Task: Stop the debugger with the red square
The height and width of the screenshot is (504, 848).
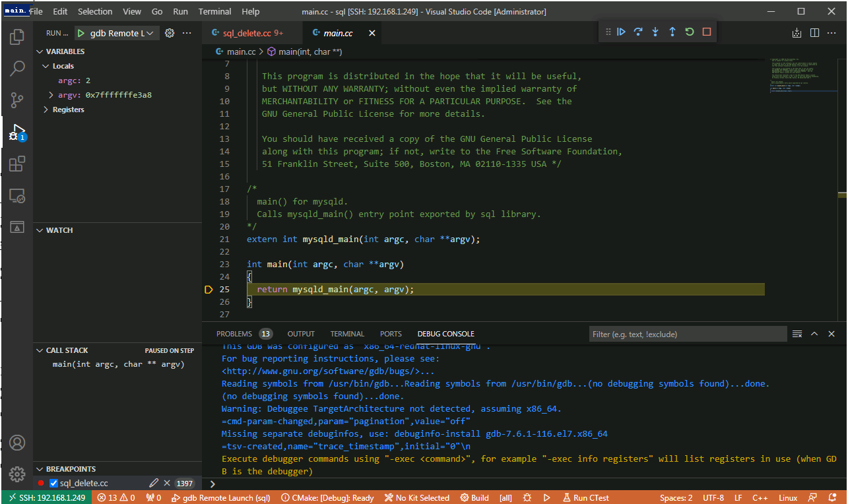Action: coord(707,32)
